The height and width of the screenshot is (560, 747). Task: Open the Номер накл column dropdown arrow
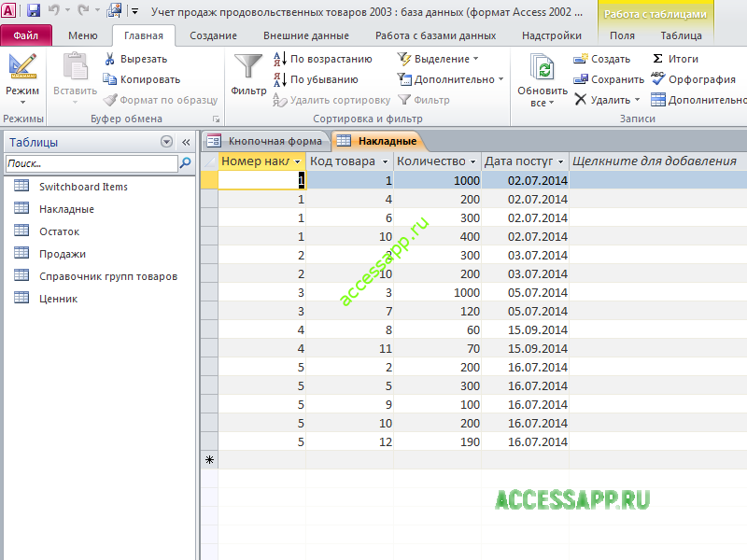[297, 161]
